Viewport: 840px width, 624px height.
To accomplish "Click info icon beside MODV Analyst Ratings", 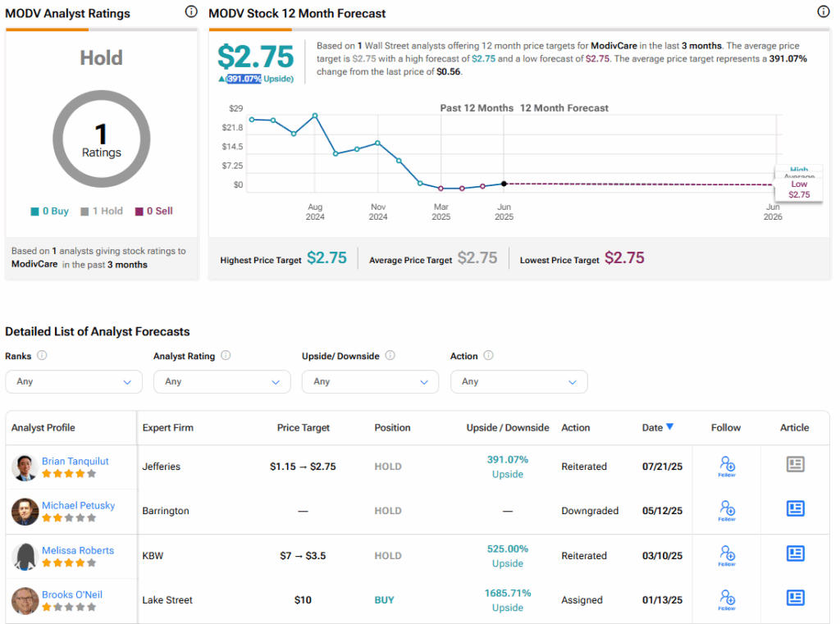I will [191, 12].
